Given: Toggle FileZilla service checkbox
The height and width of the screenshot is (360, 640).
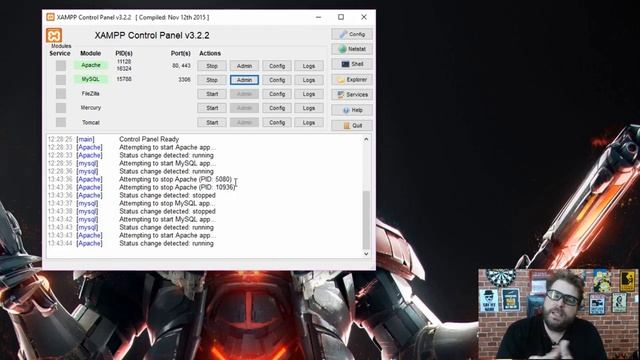Looking at the screenshot, I should [x=61, y=94].
